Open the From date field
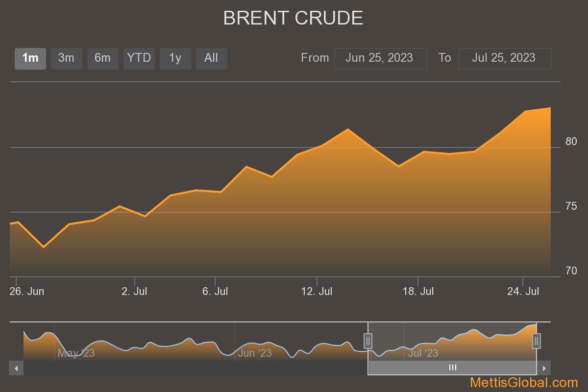 (x=380, y=58)
